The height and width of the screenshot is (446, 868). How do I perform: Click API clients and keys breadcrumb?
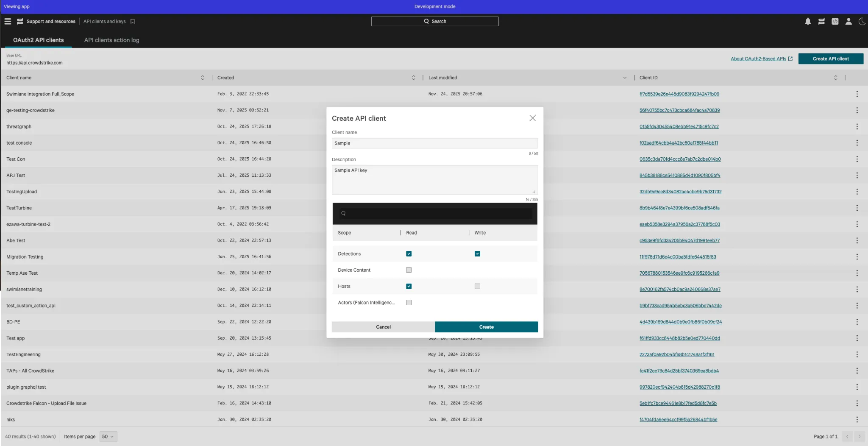click(104, 21)
